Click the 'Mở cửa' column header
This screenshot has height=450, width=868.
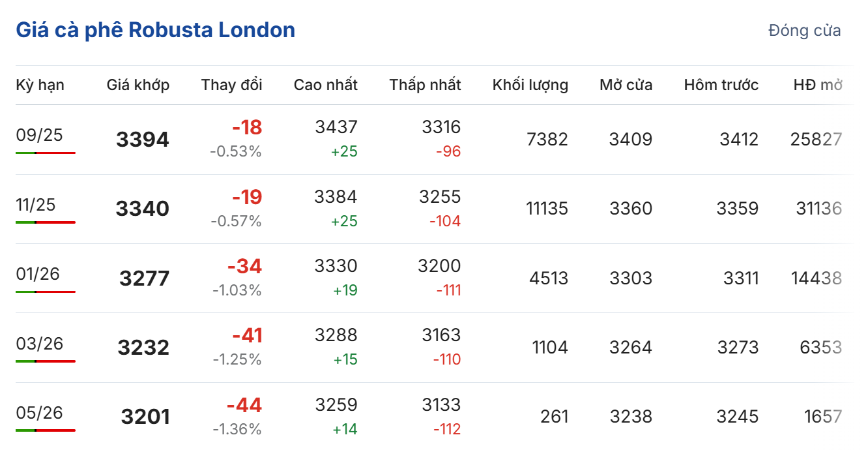[626, 85]
